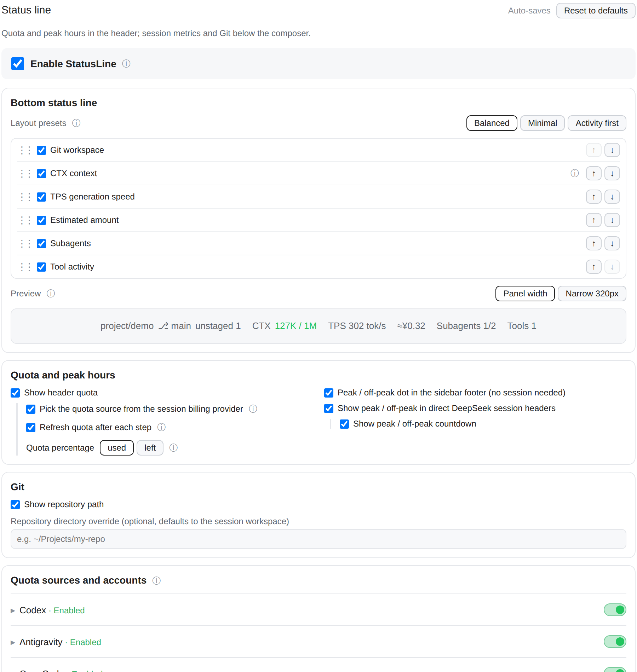Uncheck Show header quota

click(x=15, y=393)
